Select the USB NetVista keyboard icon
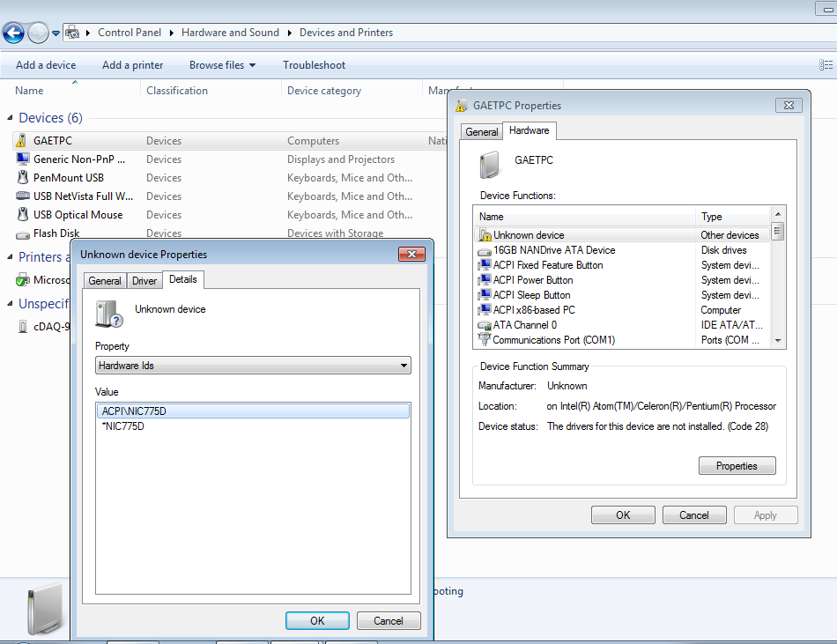This screenshot has width=837, height=644. coord(22,196)
